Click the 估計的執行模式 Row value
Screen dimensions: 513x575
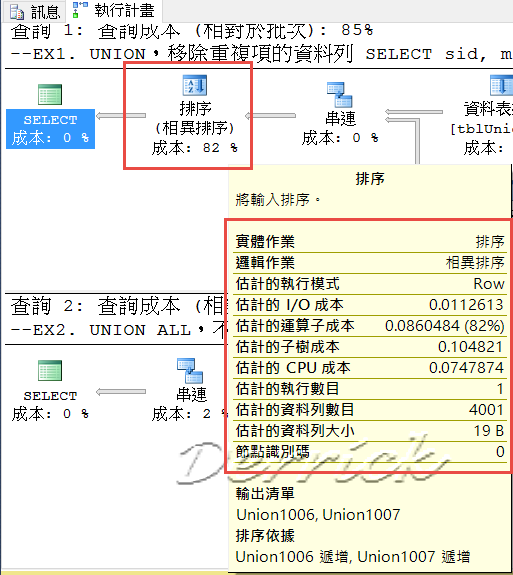click(x=489, y=284)
